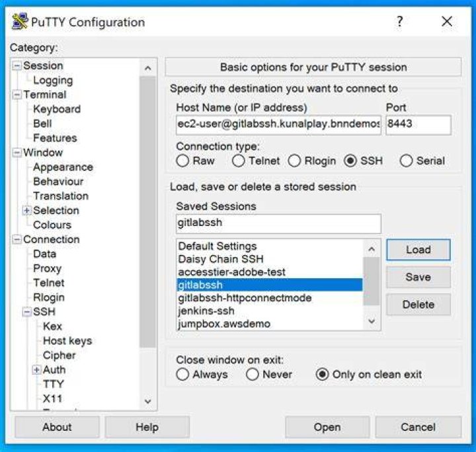
Task: Open the Telnet category in tree
Action: click(x=48, y=283)
